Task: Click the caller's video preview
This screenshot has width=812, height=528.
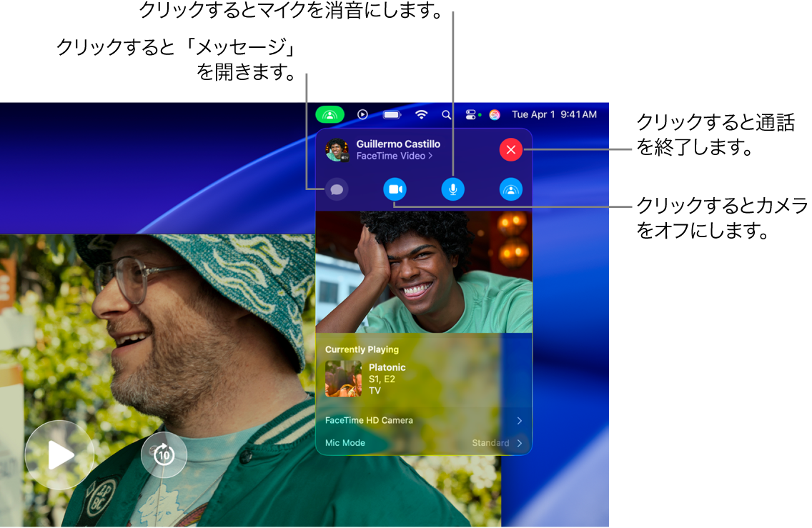Action: pyautogui.click(x=424, y=272)
